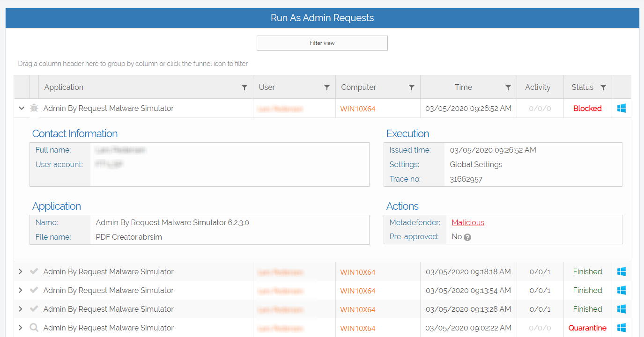Click the Windows icon on the Blocked row
This screenshot has height=337, width=644.
(622, 108)
